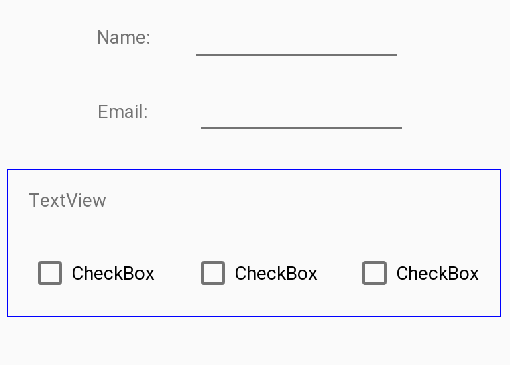Select the "Name:" label text
Viewport: 510px width, 365px height.
point(124,37)
